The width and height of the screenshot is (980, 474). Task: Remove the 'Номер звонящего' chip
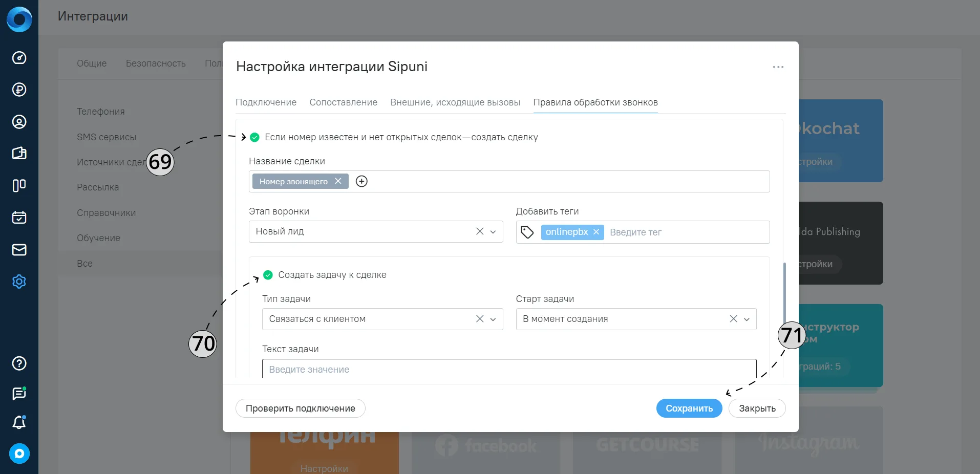(x=338, y=181)
